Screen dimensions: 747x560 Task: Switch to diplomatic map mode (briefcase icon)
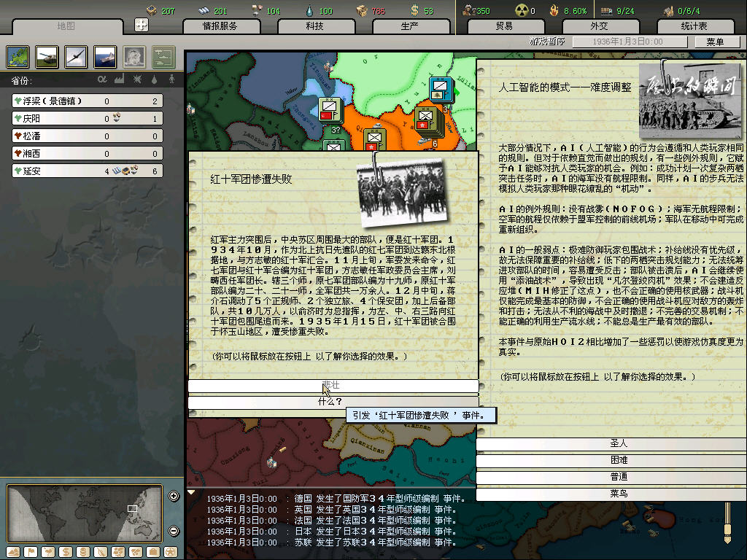153,552
